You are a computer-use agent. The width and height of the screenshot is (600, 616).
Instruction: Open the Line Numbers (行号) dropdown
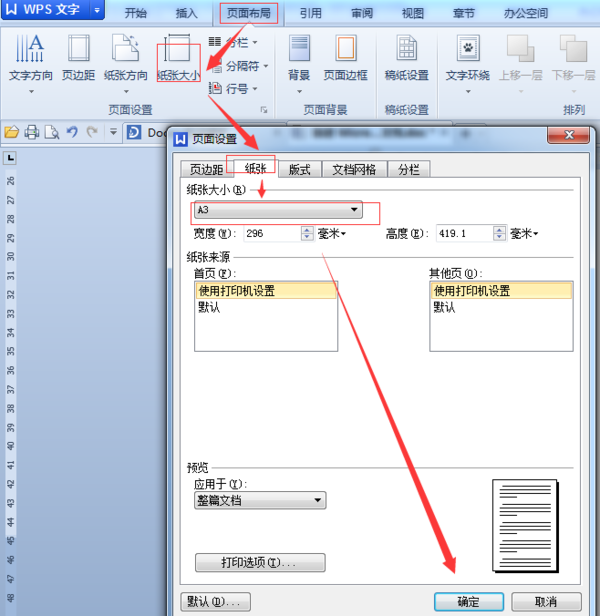[233, 89]
